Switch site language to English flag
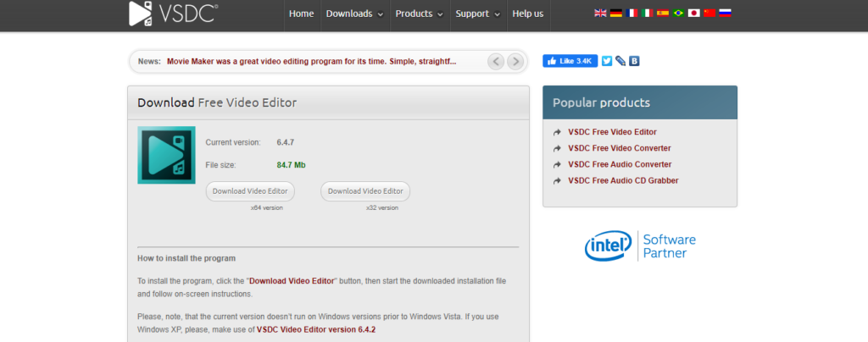 [601, 14]
